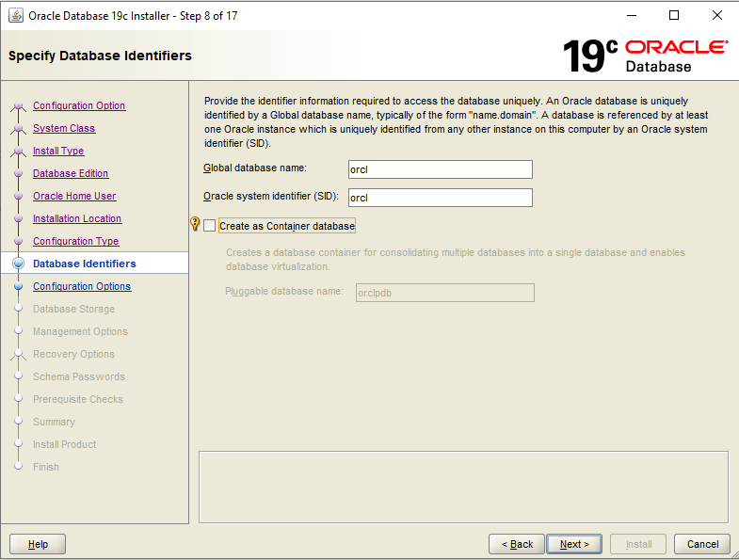Return to the Configuration Type step
This screenshot has height=560, width=739.
[x=76, y=241]
